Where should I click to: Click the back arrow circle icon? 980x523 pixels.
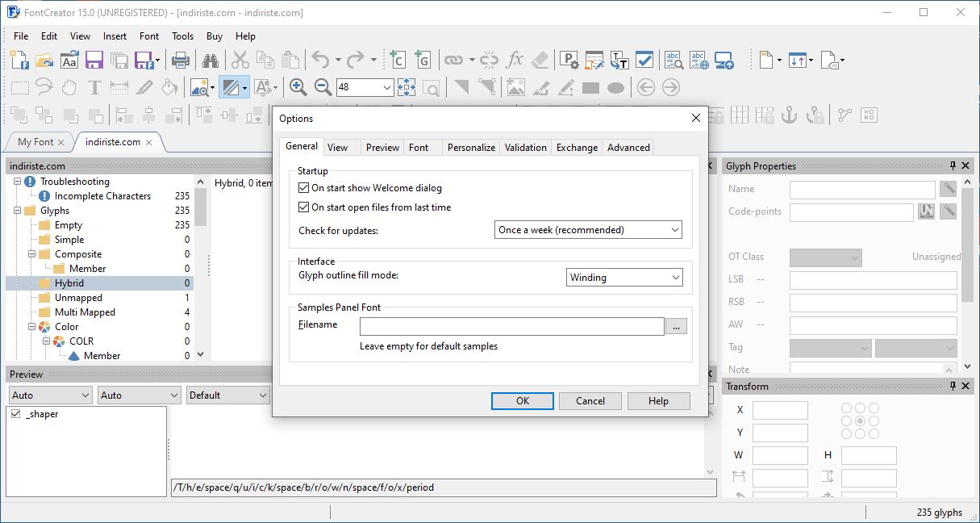645,87
